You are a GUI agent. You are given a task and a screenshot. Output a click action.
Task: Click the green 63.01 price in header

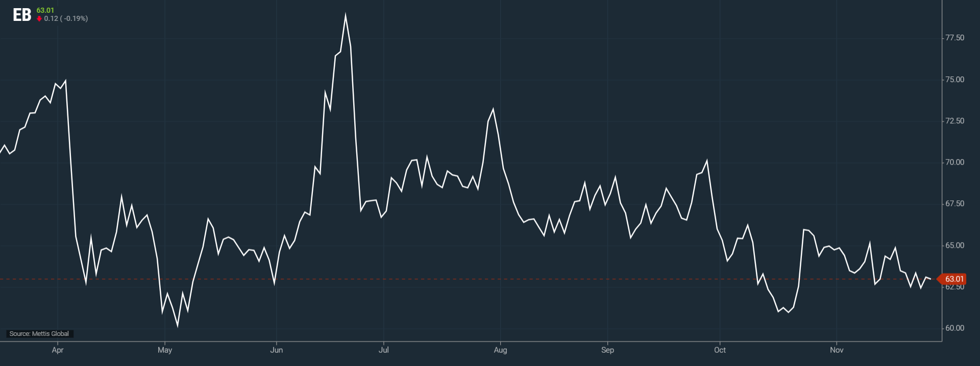(45, 10)
